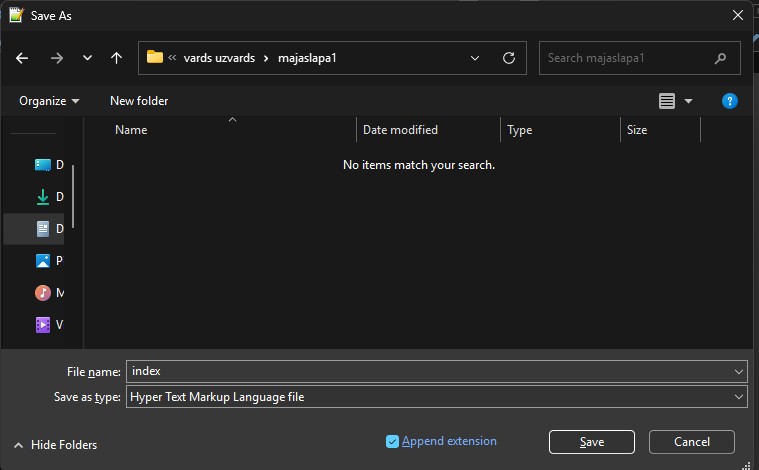Select the Music icon in the sidebar
The width and height of the screenshot is (759, 470).
click(x=43, y=293)
